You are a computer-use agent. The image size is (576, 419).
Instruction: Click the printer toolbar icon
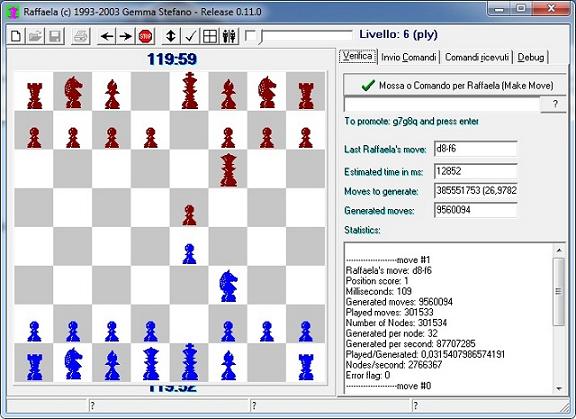[80, 36]
